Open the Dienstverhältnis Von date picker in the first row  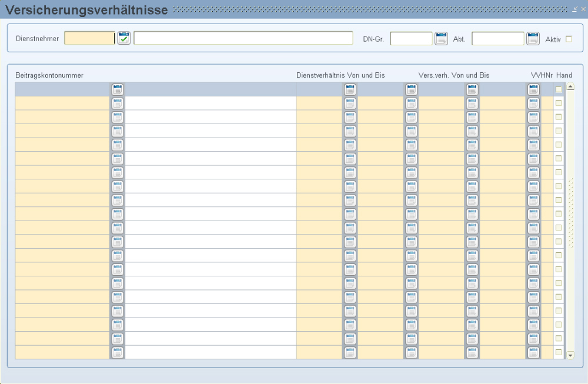click(350, 89)
